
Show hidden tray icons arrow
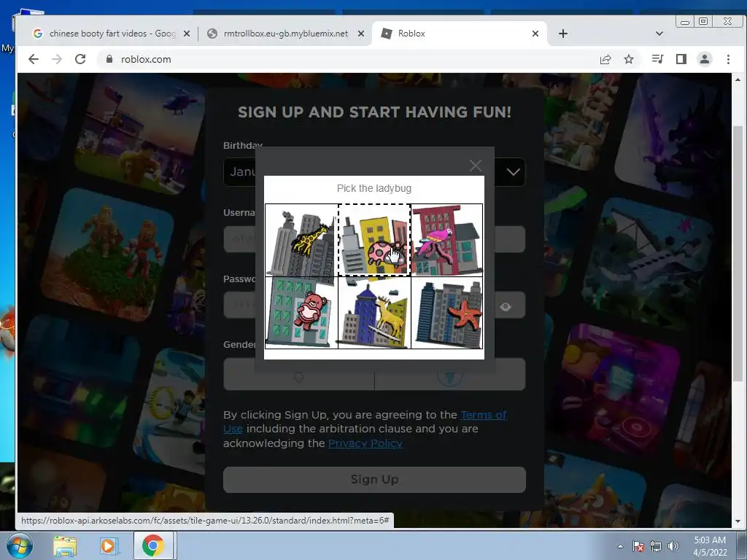click(x=620, y=546)
